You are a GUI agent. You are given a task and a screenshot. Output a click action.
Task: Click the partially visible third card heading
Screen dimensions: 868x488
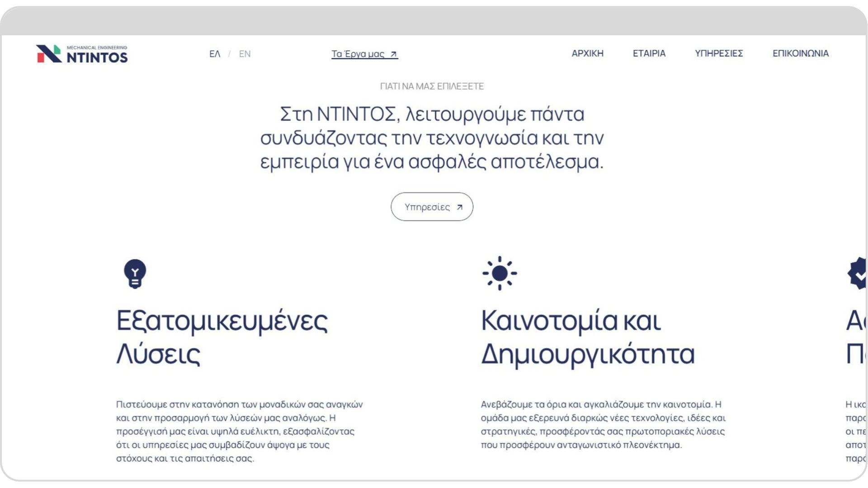click(x=856, y=337)
